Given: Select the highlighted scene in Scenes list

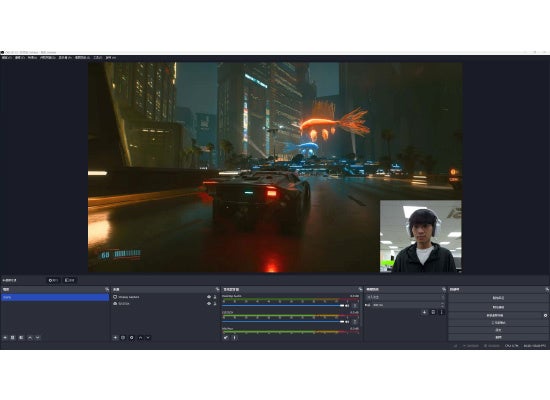Looking at the screenshot, I should click(55, 297).
